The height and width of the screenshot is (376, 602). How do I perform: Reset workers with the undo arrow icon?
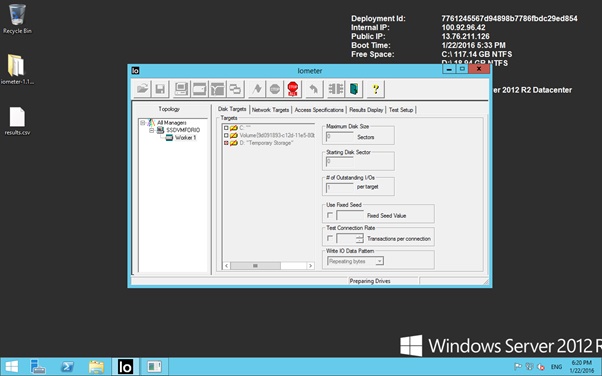point(314,89)
